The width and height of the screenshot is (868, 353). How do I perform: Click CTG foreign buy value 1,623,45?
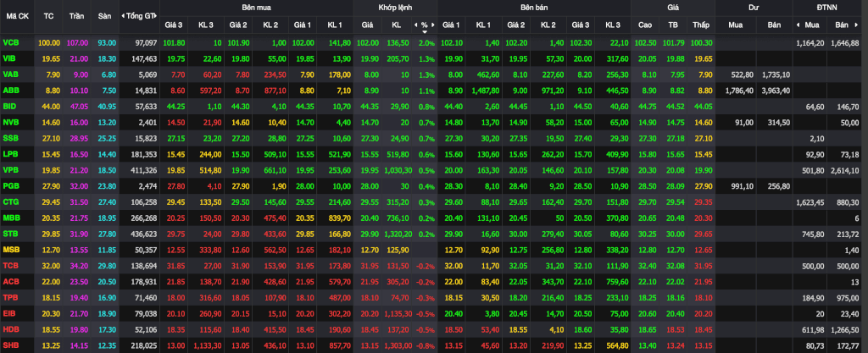click(810, 202)
